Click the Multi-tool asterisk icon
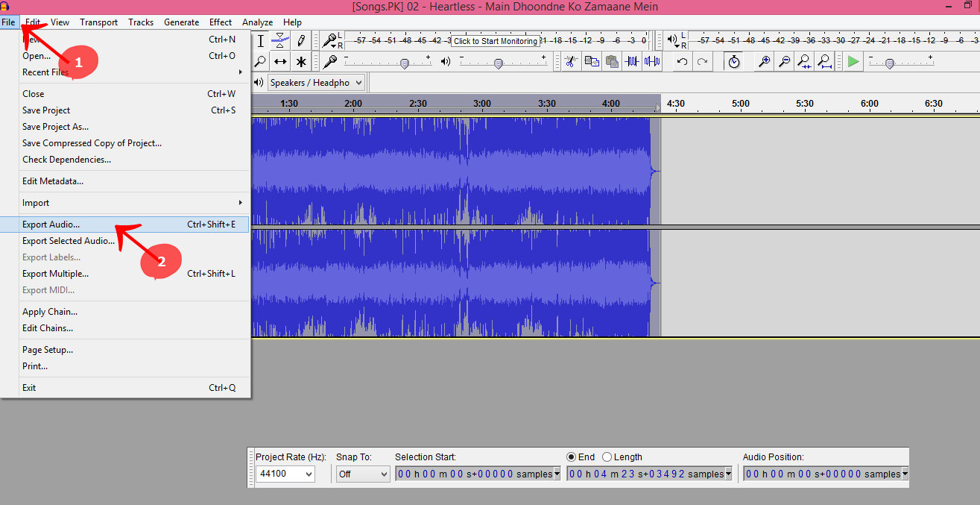This screenshot has width=980, height=505. pos(301,62)
